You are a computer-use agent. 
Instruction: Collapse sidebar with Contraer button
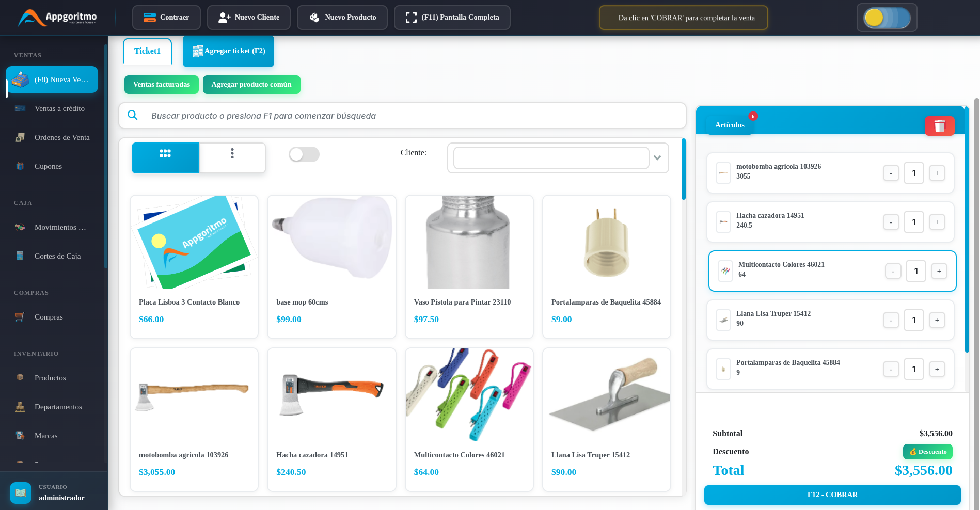coord(166,18)
